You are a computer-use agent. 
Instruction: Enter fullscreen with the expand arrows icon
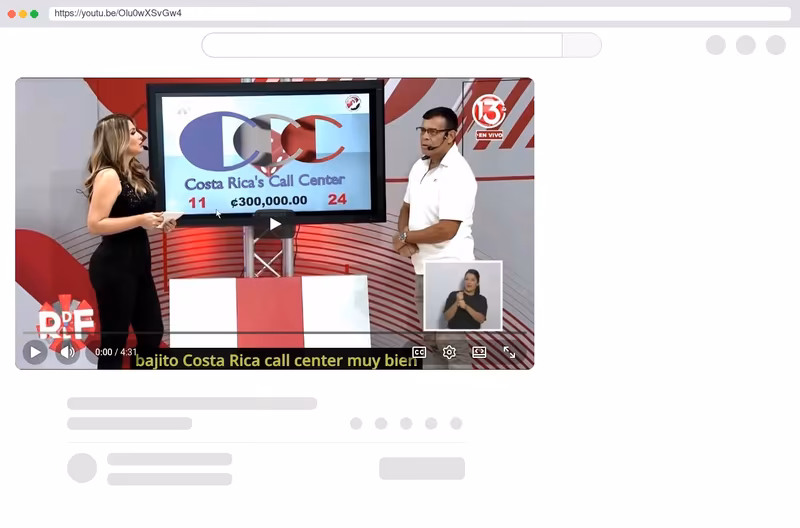[509, 353]
